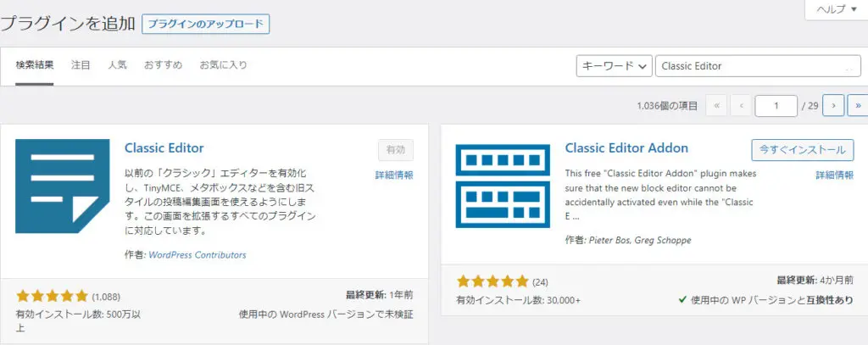This screenshot has height=345, width=868.
Task: Select the 人気 tab
Action: pyautogui.click(x=118, y=65)
